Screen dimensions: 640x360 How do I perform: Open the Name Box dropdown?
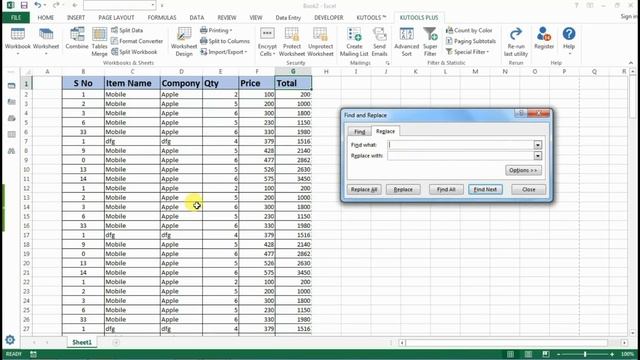click(x=153, y=5)
